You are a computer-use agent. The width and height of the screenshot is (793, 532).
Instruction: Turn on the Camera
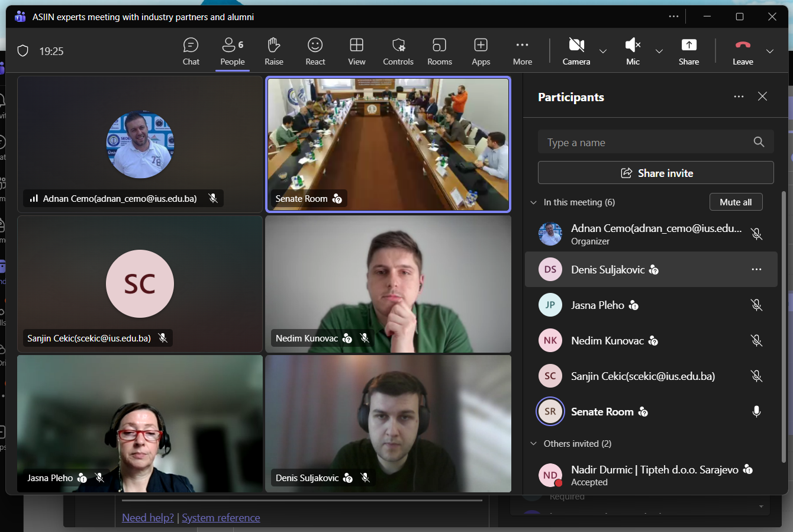pyautogui.click(x=576, y=51)
